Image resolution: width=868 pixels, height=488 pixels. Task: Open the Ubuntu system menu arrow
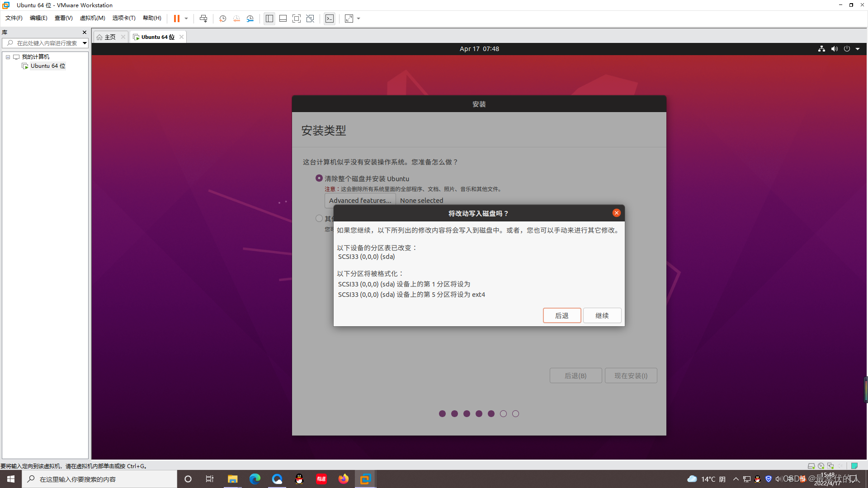point(858,49)
